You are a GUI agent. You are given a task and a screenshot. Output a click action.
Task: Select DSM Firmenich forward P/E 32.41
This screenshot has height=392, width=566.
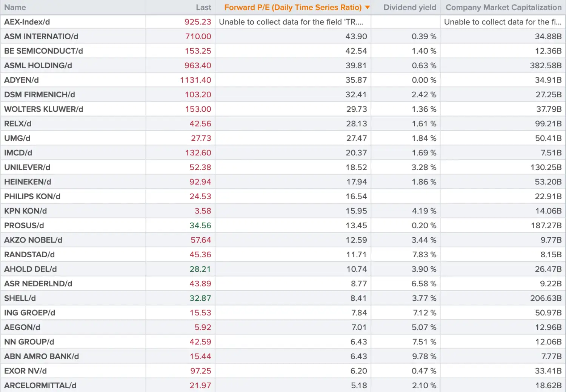(x=356, y=95)
